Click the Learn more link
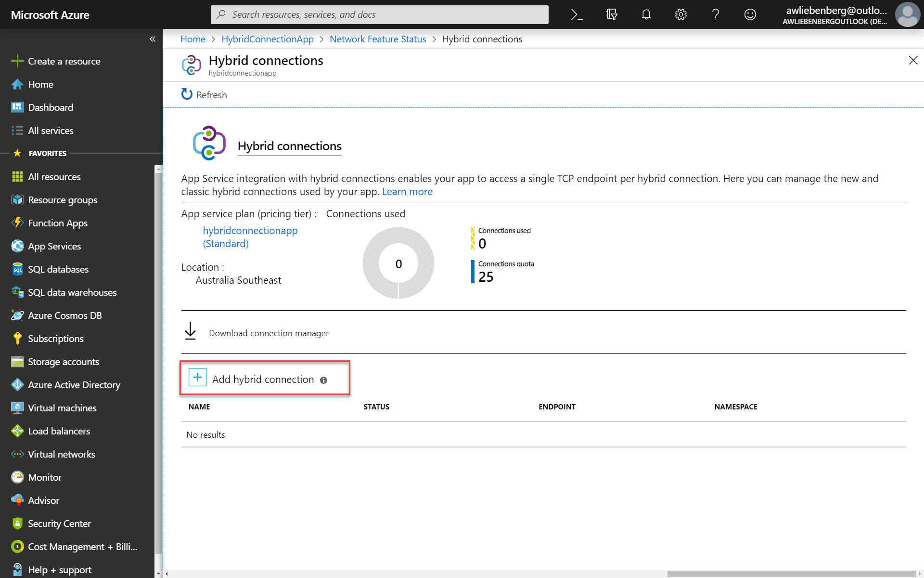Screen dimensions: 924x578 point(407,192)
